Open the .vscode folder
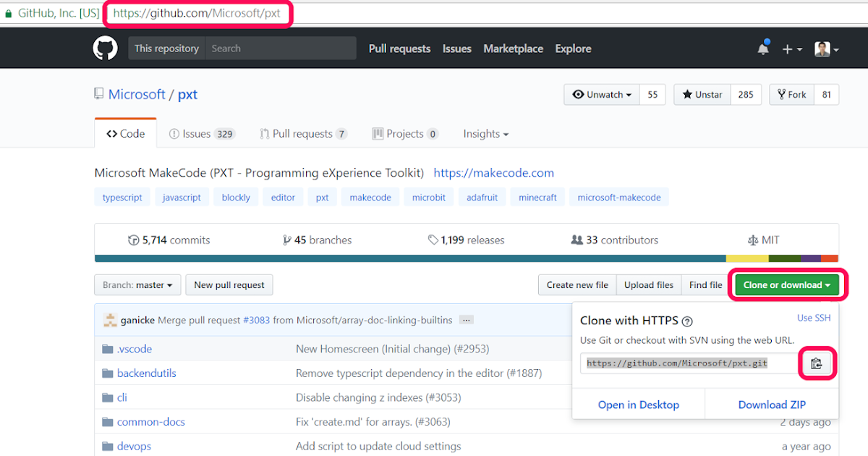Viewport: 868px width, 456px height. (x=135, y=349)
